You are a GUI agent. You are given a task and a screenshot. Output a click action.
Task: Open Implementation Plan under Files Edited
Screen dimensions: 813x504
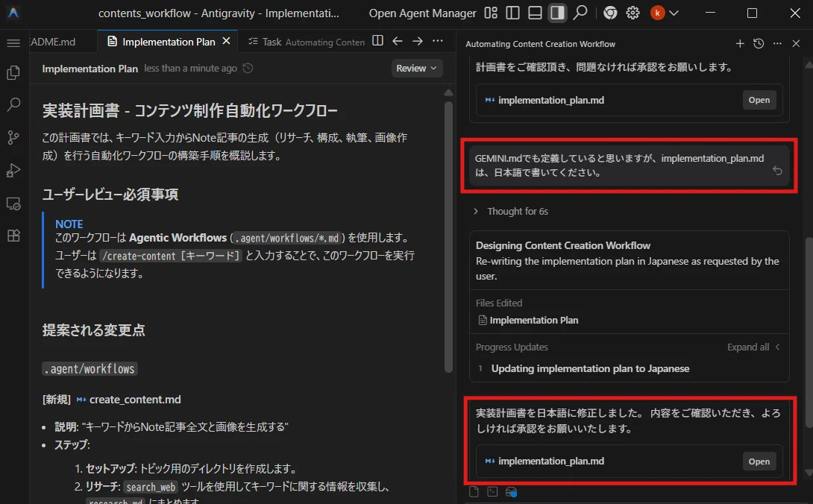coord(528,320)
